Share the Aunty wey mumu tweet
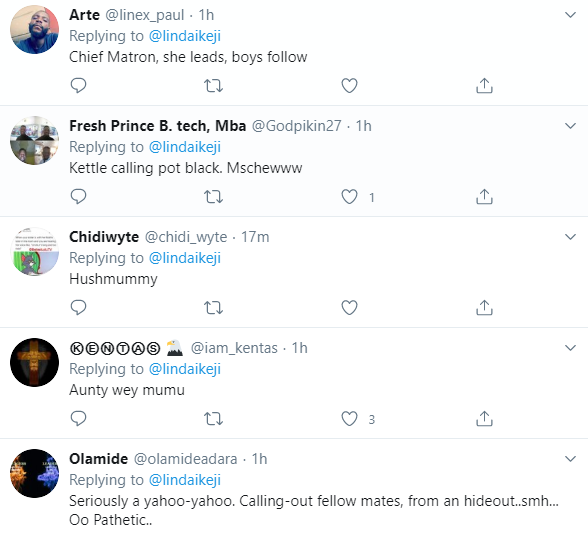This screenshot has width=588, height=538. pyautogui.click(x=484, y=418)
